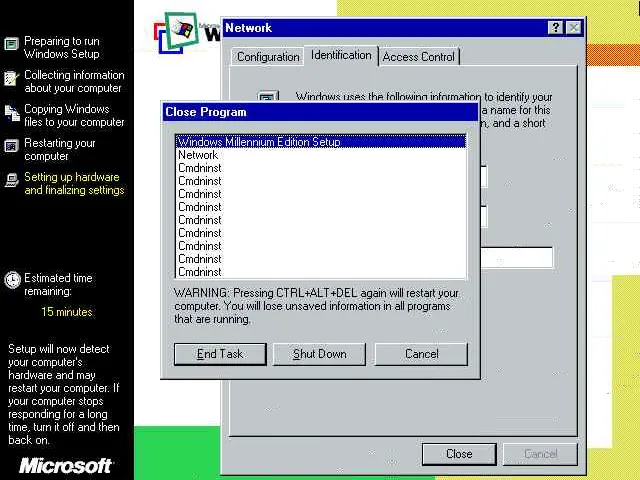Select Windows Millennium Edition Setup task

coord(321,142)
